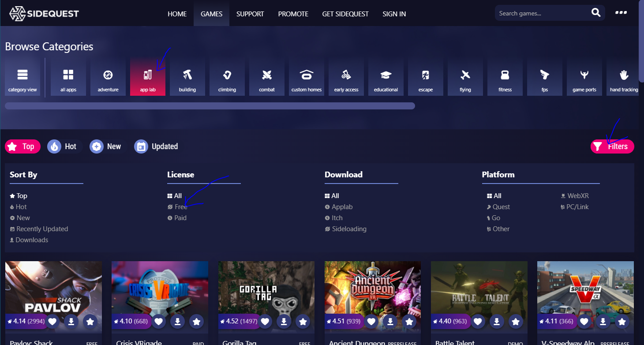Click the star icon on V-Speedway
The height and width of the screenshot is (345, 644).
pos(622,322)
